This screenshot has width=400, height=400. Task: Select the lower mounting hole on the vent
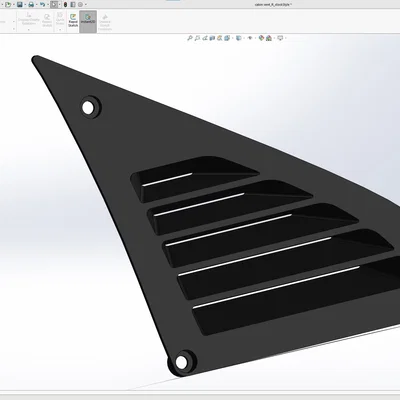click(x=181, y=362)
